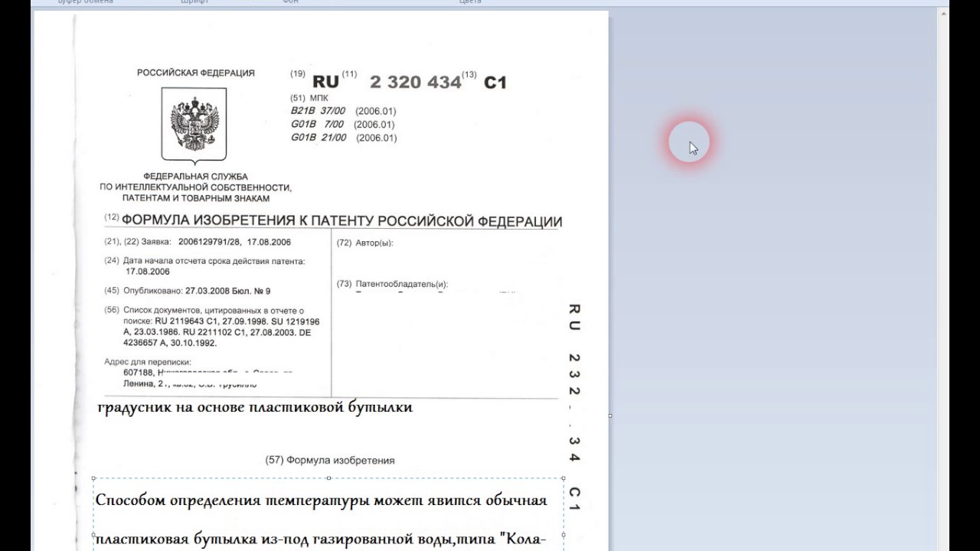The width and height of the screenshot is (980, 551).
Task: Click the label "(72) Автор(ы):"
Action: tap(364, 243)
